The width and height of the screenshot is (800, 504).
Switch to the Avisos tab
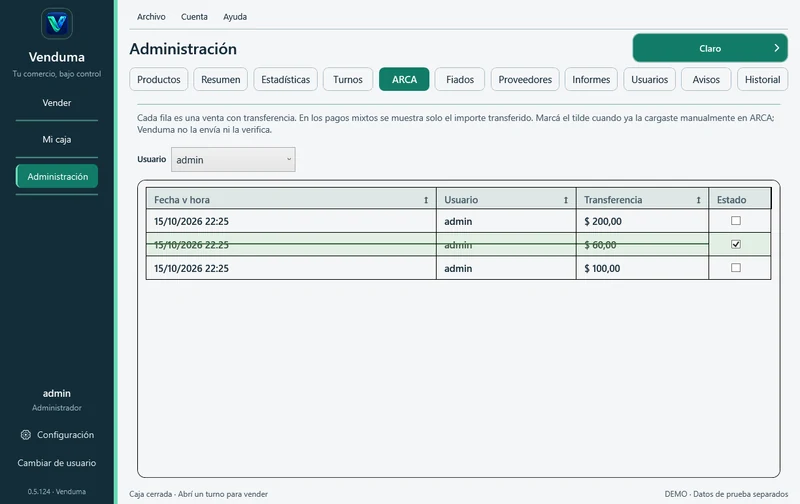pyautogui.click(x=706, y=80)
